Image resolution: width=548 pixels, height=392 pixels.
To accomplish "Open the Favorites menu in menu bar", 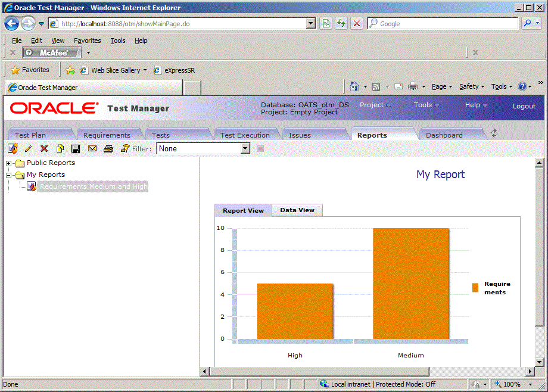I will coord(88,41).
